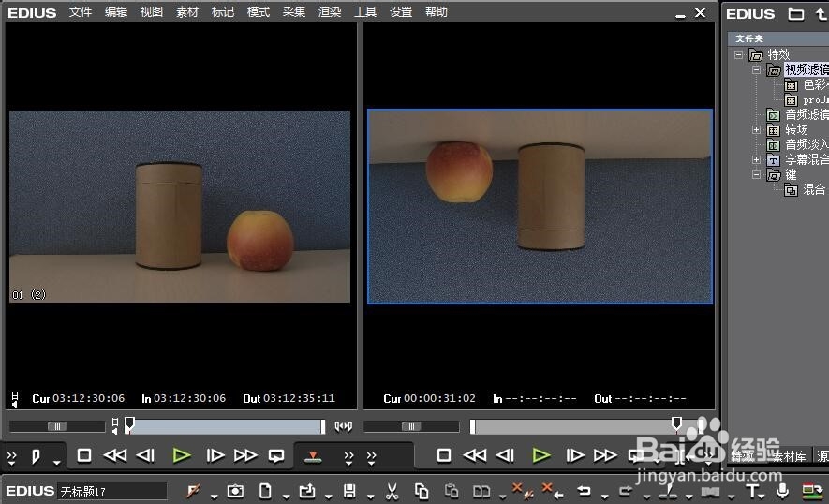Play the clip in the left player
Viewport: 829px width, 504px height.
[182, 455]
